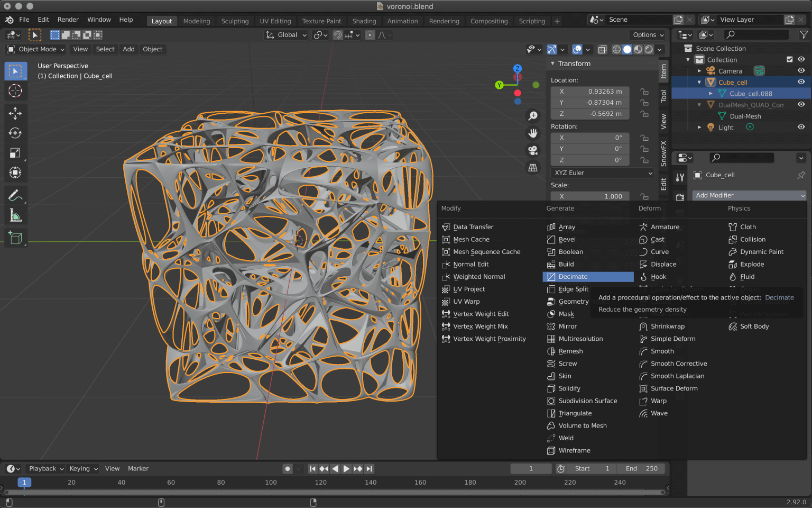The width and height of the screenshot is (812, 508).
Task: Open the XYZ Euler rotation mode dropdown
Action: click(602, 173)
